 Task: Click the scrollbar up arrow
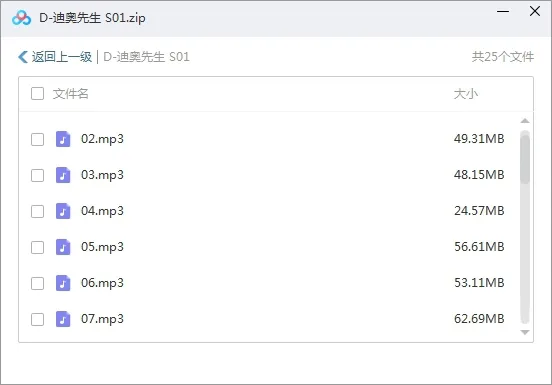click(525, 121)
